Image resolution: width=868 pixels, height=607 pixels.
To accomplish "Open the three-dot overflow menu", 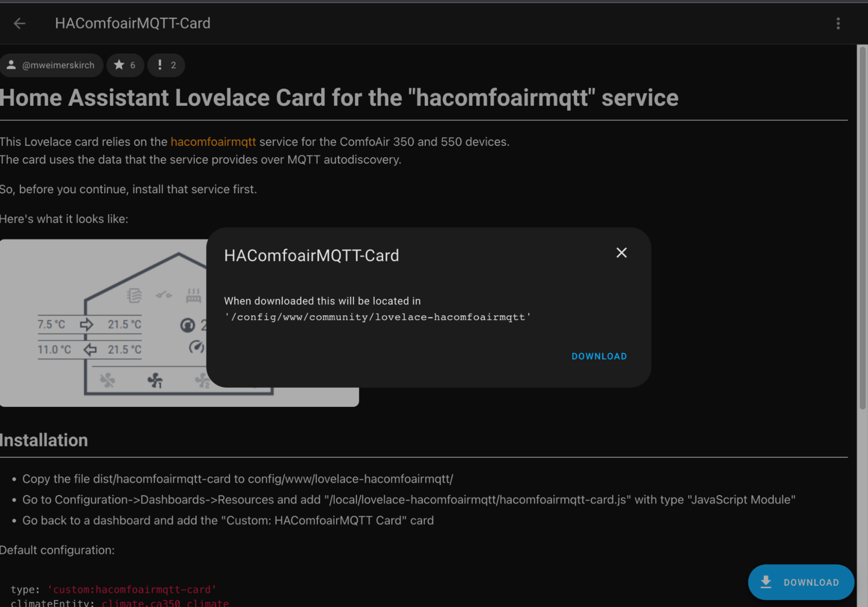I will (x=838, y=23).
